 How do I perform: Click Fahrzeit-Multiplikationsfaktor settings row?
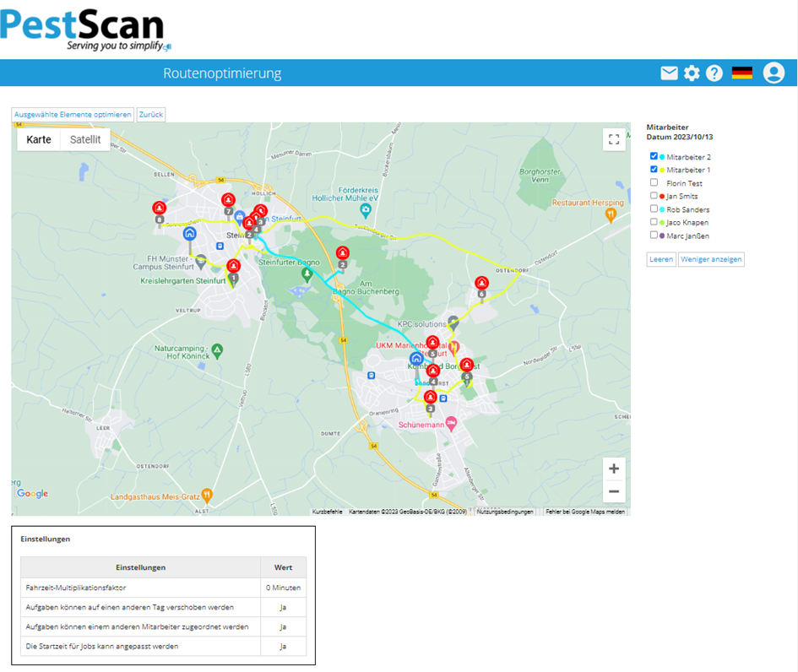click(163, 588)
